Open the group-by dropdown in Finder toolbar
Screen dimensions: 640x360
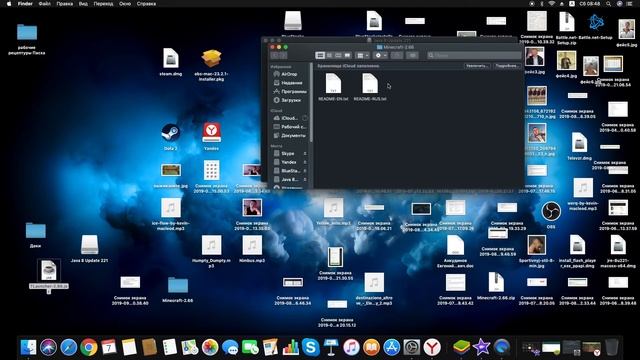pyautogui.click(x=362, y=55)
